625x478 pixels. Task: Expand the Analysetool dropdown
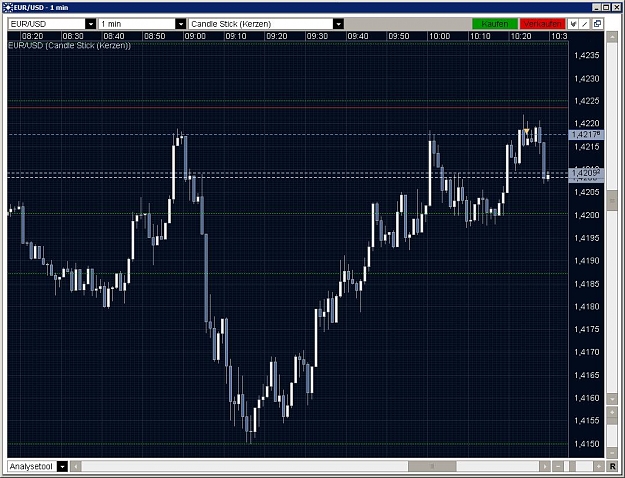[62, 466]
